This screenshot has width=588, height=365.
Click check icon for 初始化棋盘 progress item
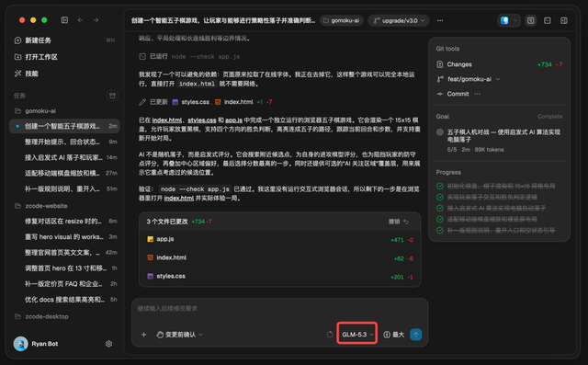(x=440, y=186)
